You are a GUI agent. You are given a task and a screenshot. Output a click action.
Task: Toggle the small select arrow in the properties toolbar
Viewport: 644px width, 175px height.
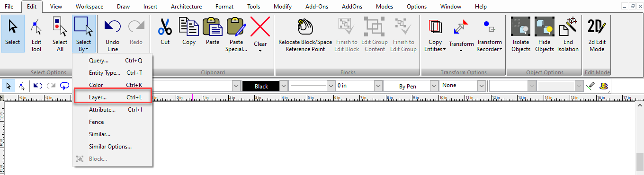tap(9, 86)
